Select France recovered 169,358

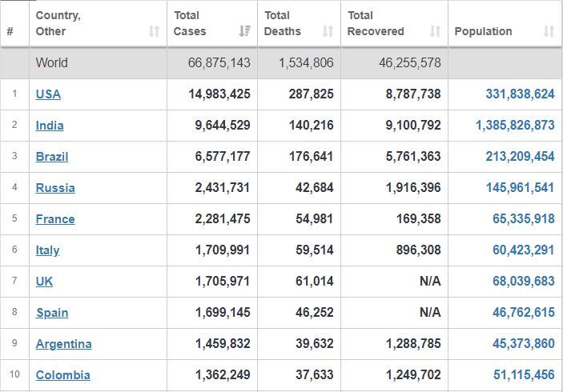419,218
